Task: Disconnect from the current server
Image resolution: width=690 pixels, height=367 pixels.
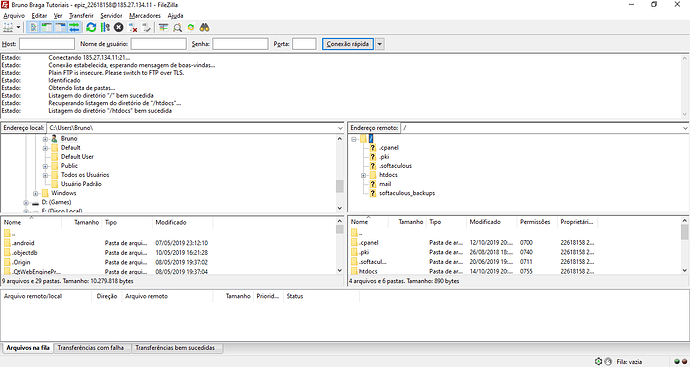Action: (x=133, y=28)
